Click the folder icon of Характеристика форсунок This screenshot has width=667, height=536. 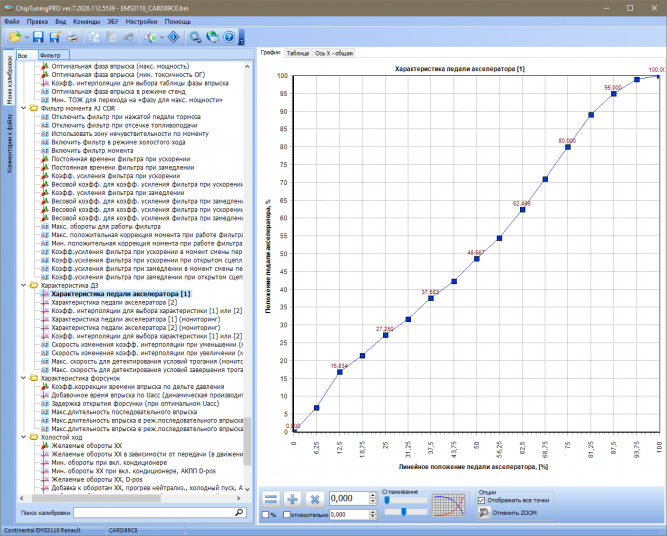pos(34,378)
